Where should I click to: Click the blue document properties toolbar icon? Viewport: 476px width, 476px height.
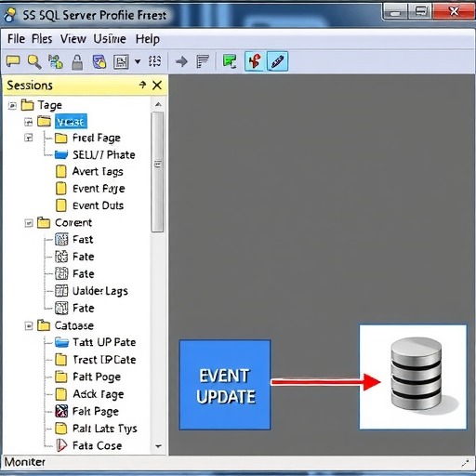point(99,61)
